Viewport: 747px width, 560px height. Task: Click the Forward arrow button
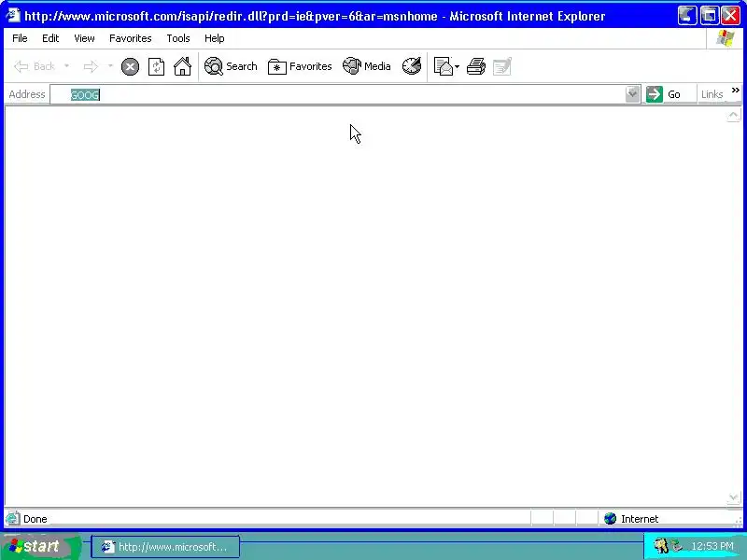(x=91, y=66)
